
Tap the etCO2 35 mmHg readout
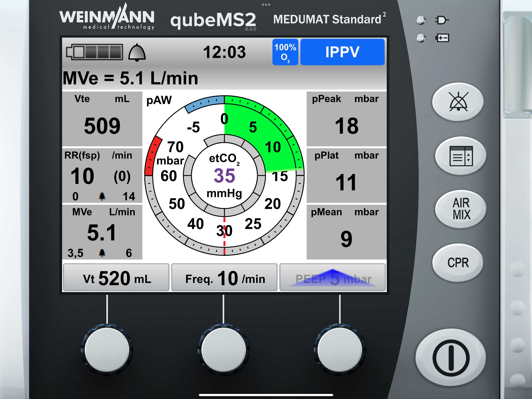[224, 175]
